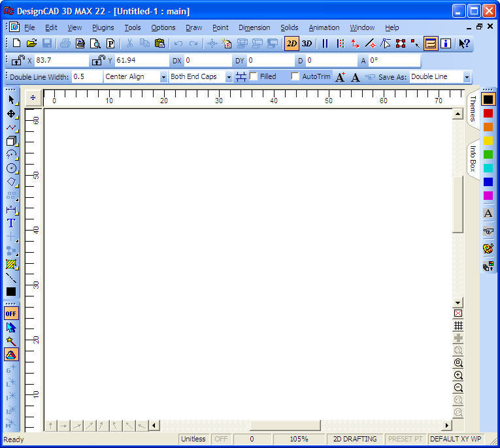
Task: Create a new drawing file
Action: click(16, 43)
